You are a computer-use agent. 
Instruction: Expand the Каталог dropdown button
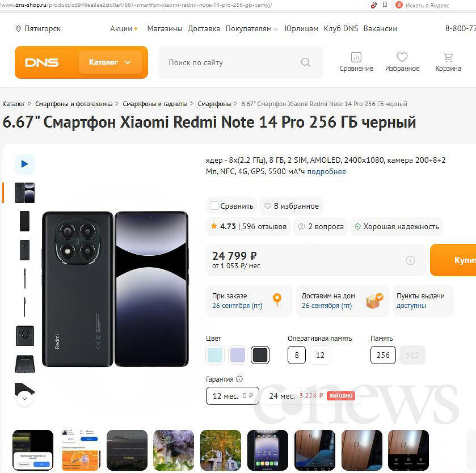[110, 62]
